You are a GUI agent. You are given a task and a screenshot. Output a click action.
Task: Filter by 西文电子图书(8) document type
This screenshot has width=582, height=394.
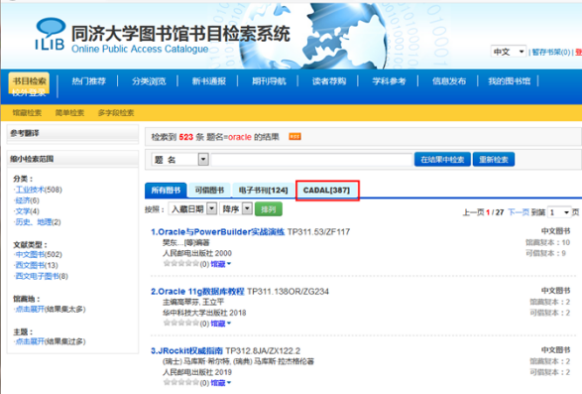point(41,276)
